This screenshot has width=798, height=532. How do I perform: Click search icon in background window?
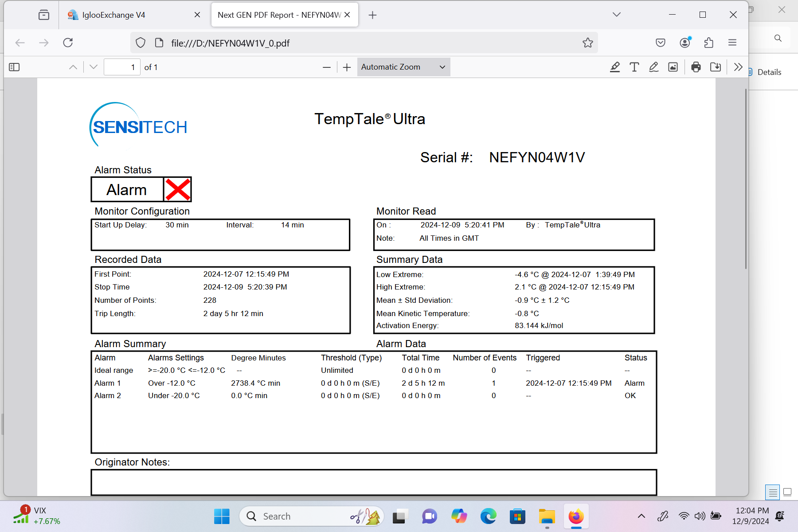pos(778,38)
